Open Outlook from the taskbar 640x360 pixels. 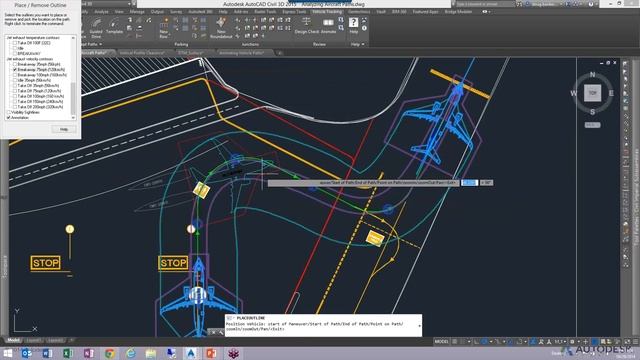(27, 353)
